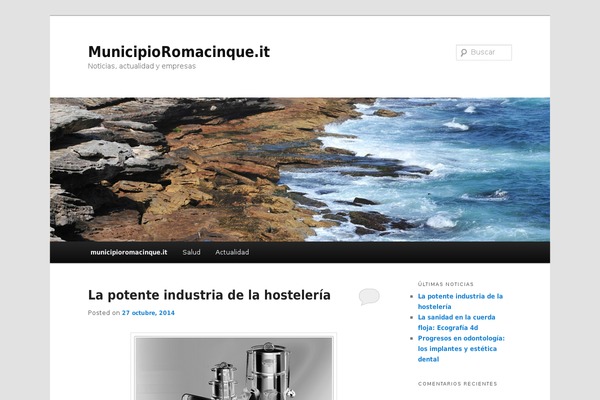Open sidebar link La potente industria de la hostelería
600x400 pixels.
point(460,301)
